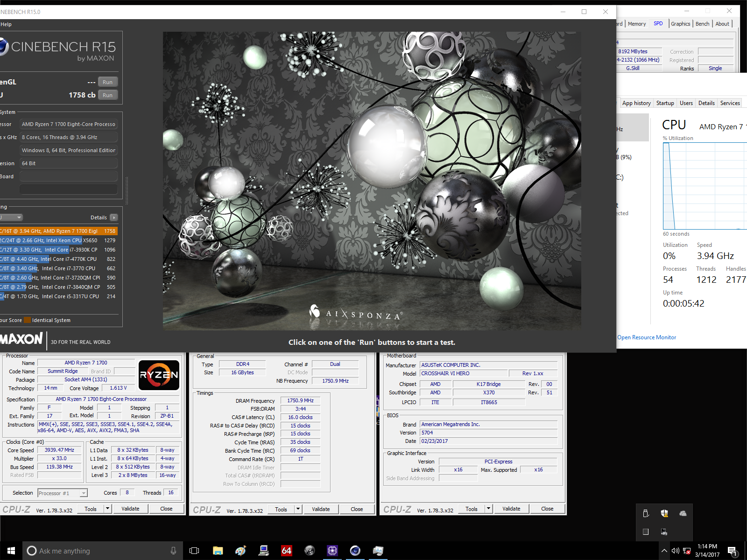The image size is (747, 560).
Task: Open the Processor #1 selection combo box
Action: tap(63, 493)
